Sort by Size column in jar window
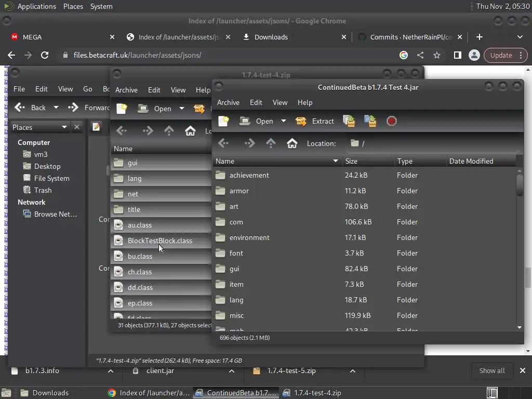 point(368,161)
